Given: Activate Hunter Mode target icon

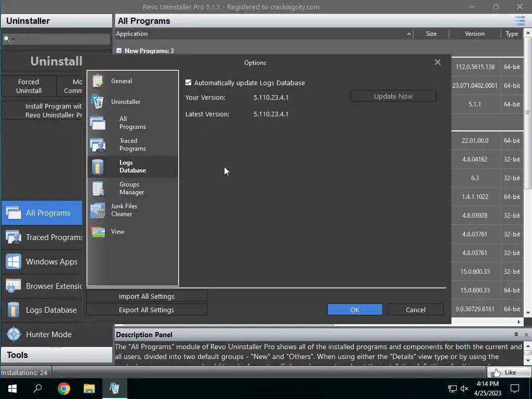Looking at the screenshot, I should pos(14,334).
